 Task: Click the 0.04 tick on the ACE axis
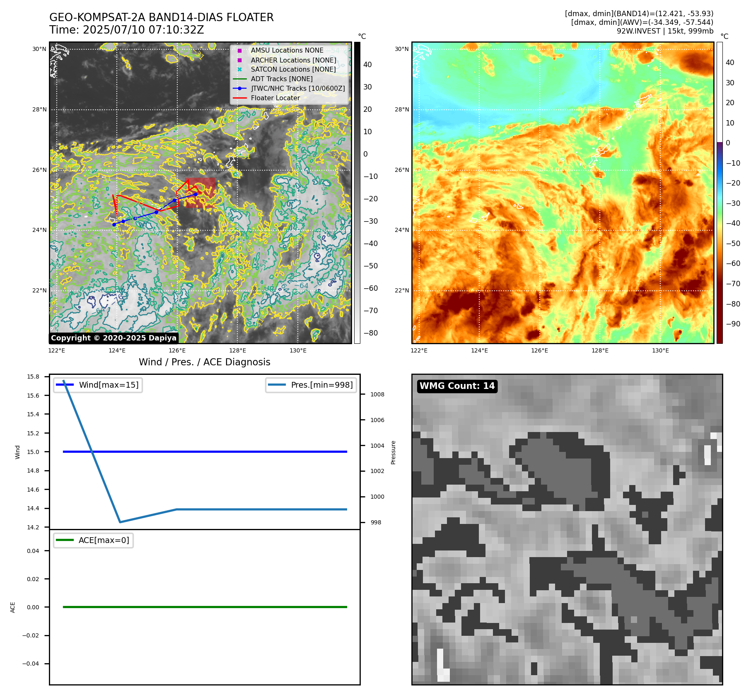tap(33, 551)
